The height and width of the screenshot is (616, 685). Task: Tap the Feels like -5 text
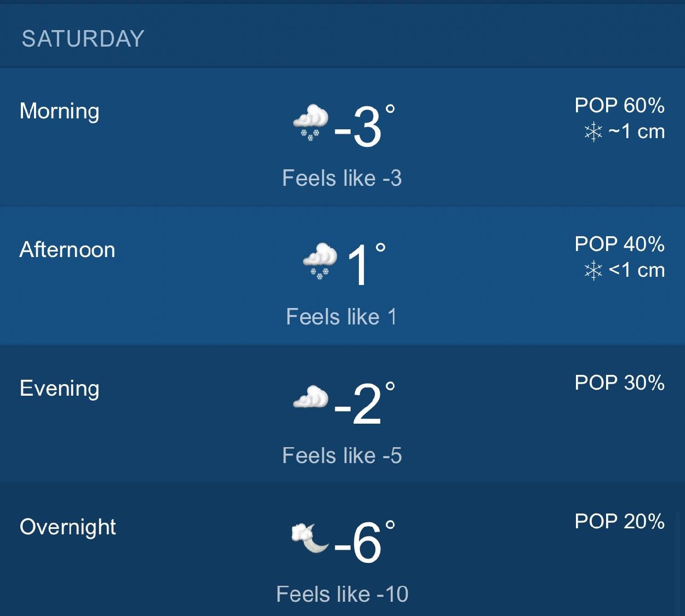[342, 455]
